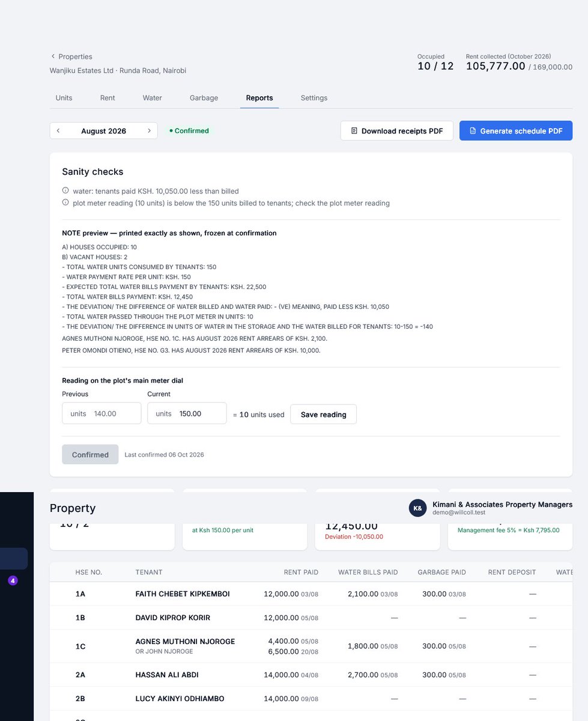
Task: Click the HSE NO. column header
Action: (x=89, y=572)
